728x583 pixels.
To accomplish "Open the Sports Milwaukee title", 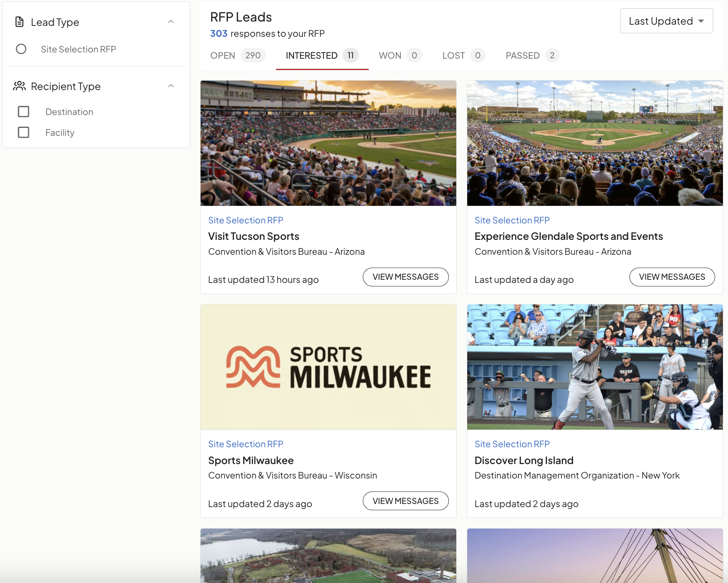I will click(251, 461).
